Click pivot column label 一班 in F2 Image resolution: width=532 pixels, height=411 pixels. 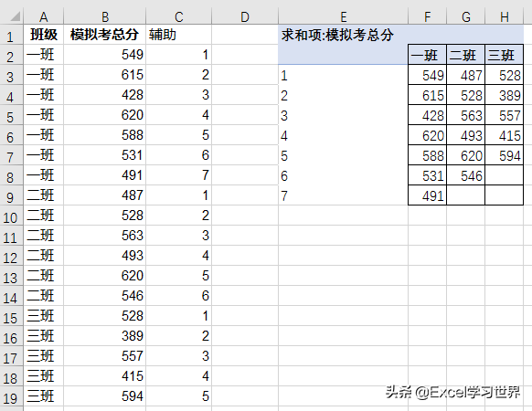[x=427, y=55]
